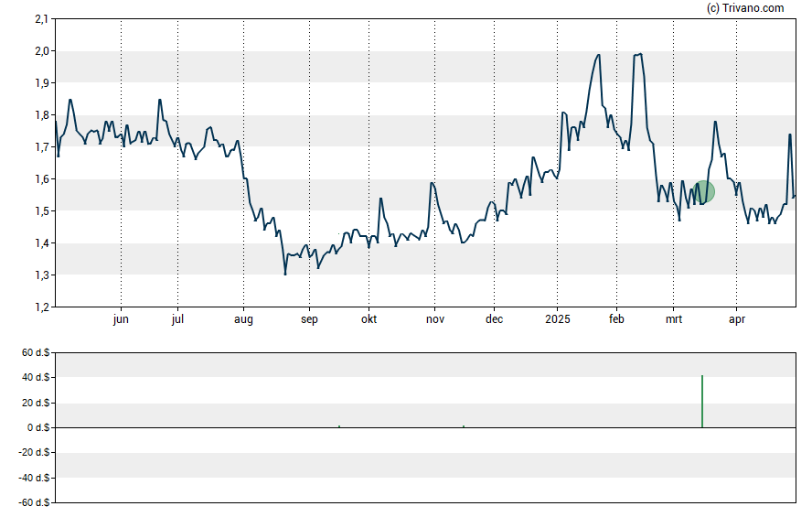Click the 'nov' month label on the x-axis
Screen dimensions: 812x517
pos(435,319)
